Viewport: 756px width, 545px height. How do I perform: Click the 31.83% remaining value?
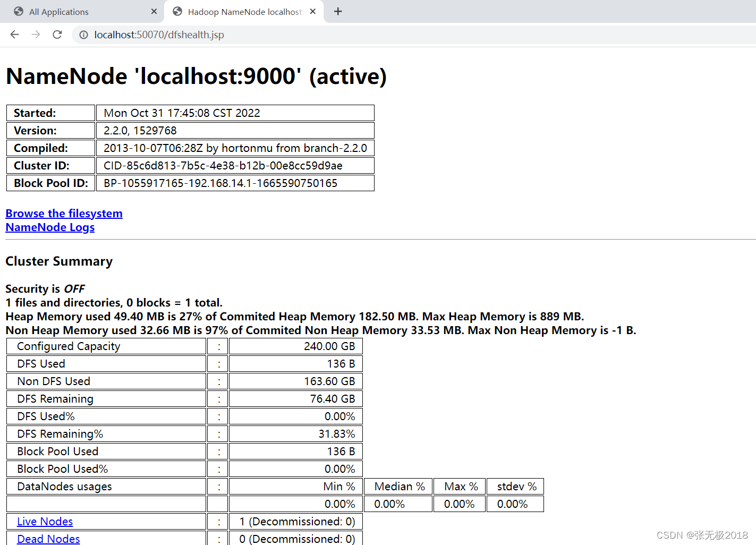click(296, 434)
